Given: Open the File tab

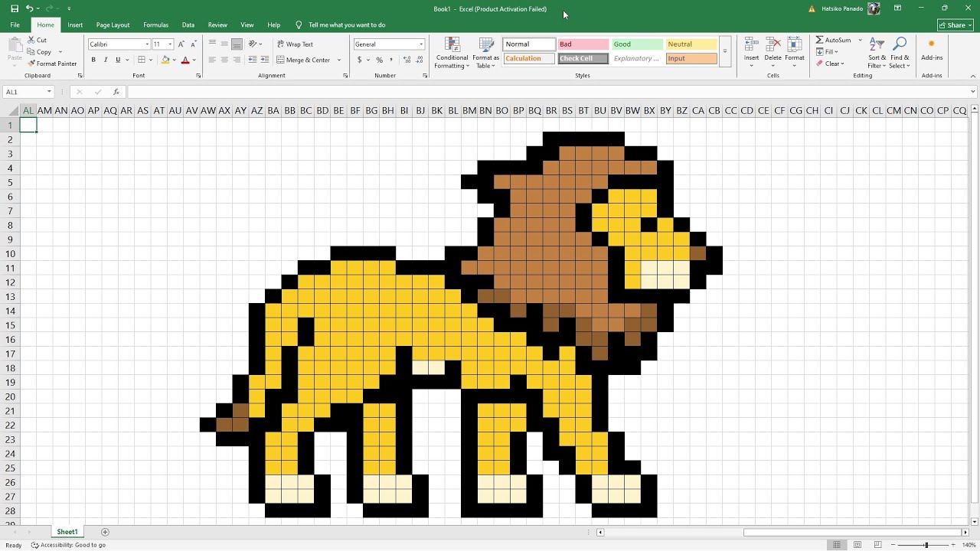Looking at the screenshot, I should (x=15, y=25).
